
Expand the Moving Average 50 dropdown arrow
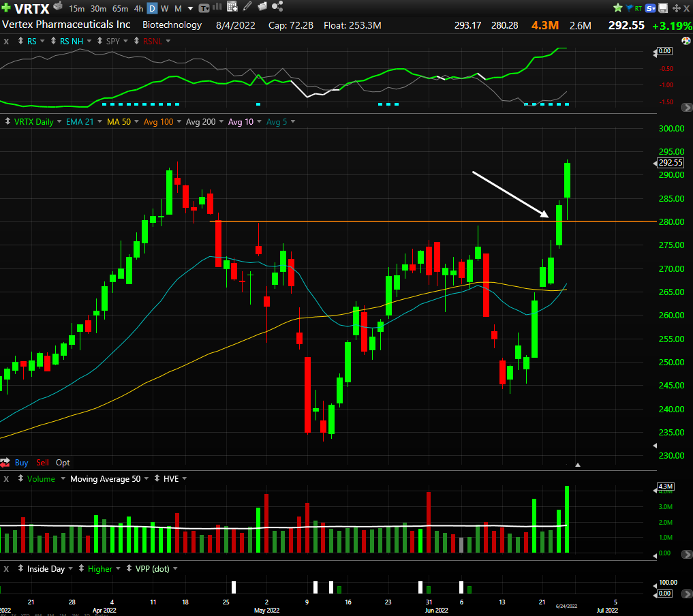coord(147,478)
